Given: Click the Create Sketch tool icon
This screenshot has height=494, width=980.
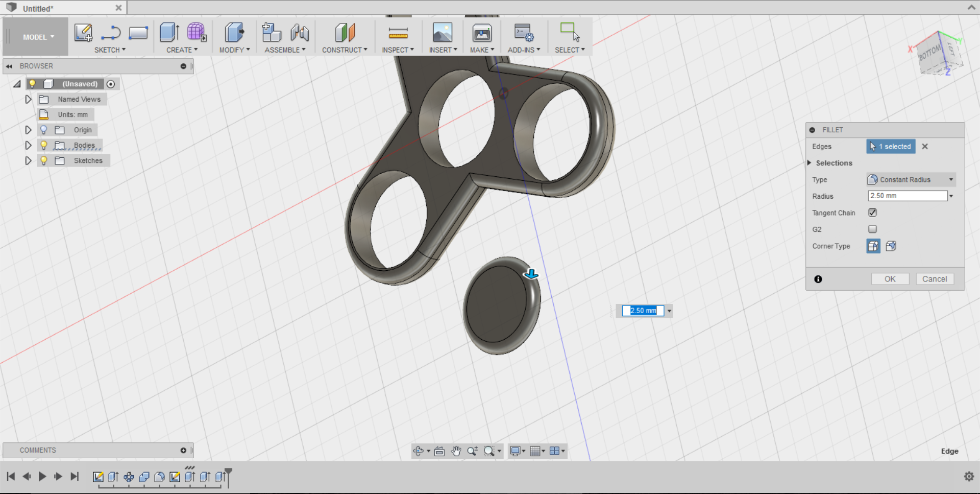Looking at the screenshot, I should 84,33.
